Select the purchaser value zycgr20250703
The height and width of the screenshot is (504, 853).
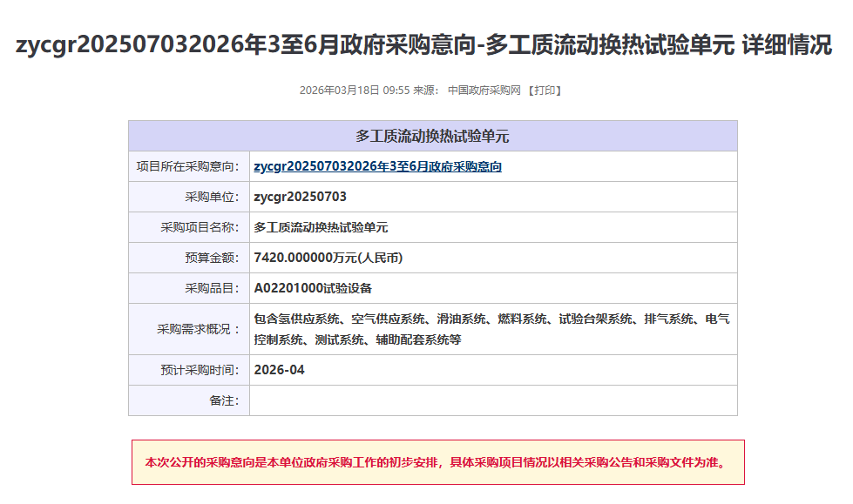[300, 197]
